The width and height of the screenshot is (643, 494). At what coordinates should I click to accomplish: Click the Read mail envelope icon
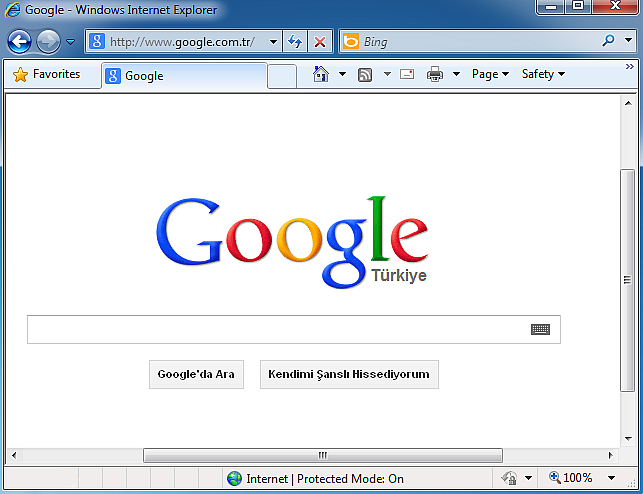pyautogui.click(x=407, y=74)
